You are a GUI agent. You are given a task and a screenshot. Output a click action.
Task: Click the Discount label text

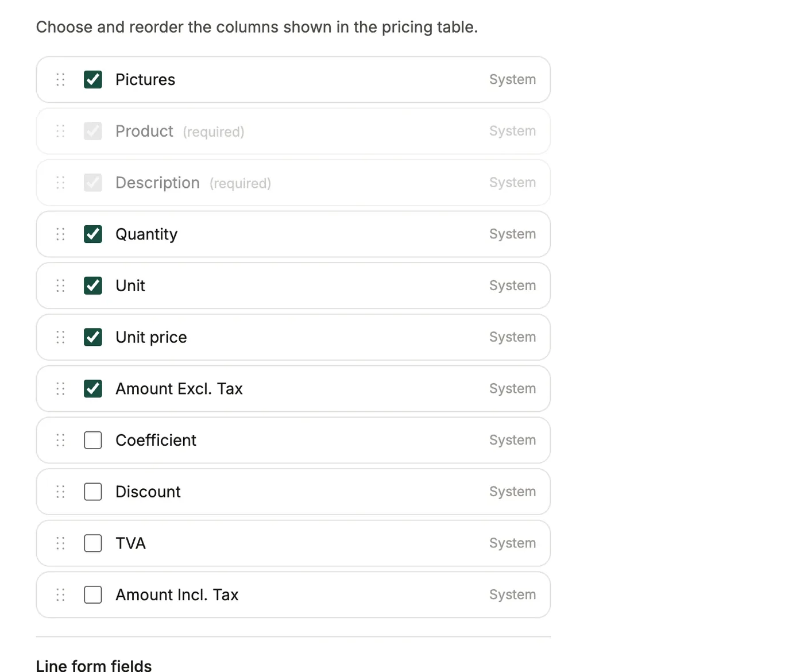coord(148,492)
